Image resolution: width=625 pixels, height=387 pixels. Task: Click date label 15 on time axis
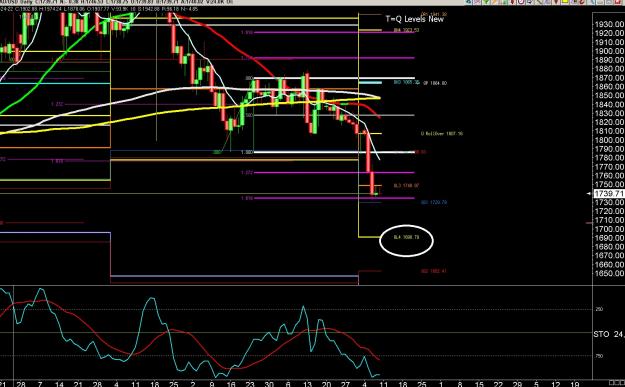coord(479,384)
